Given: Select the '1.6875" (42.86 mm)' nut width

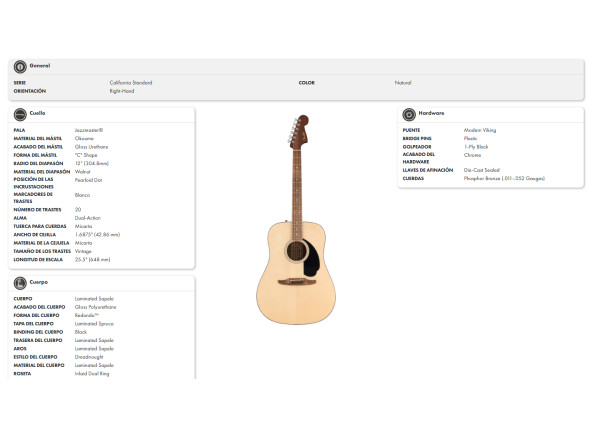Looking at the screenshot, I should click(x=97, y=235).
